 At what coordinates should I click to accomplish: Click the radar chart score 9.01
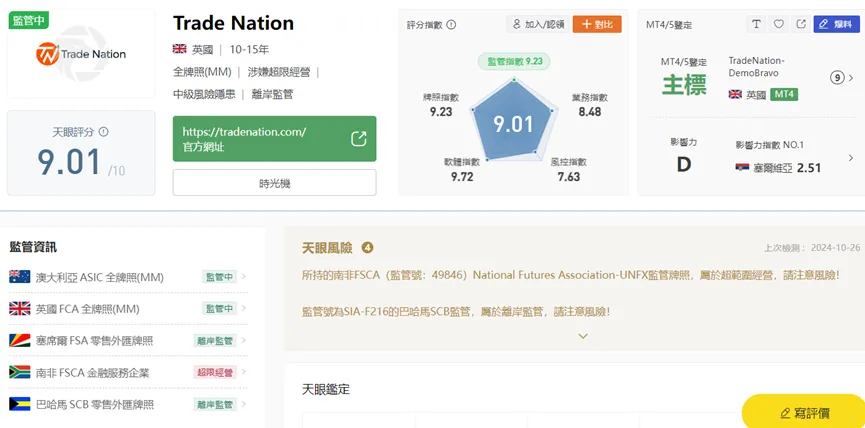(514, 124)
